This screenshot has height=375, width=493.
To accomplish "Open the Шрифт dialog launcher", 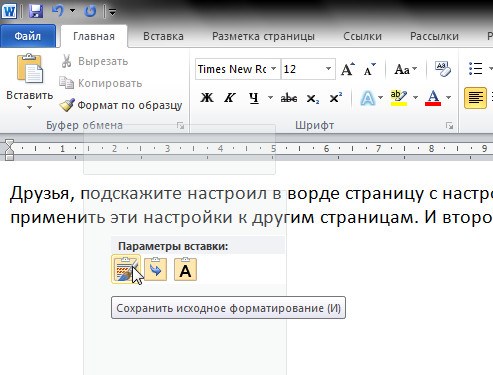I will (449, 126).
